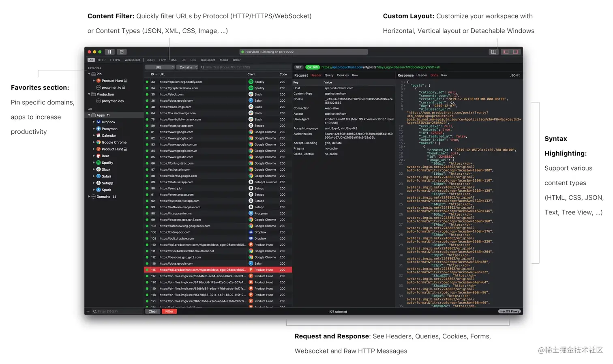Click the Production folder icon

click(94, 94)
